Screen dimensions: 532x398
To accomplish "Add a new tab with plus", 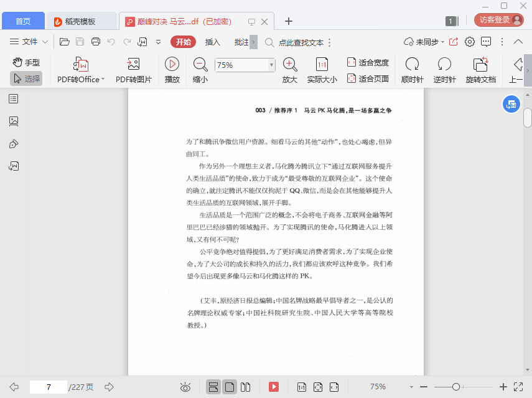I will (288, 21).
